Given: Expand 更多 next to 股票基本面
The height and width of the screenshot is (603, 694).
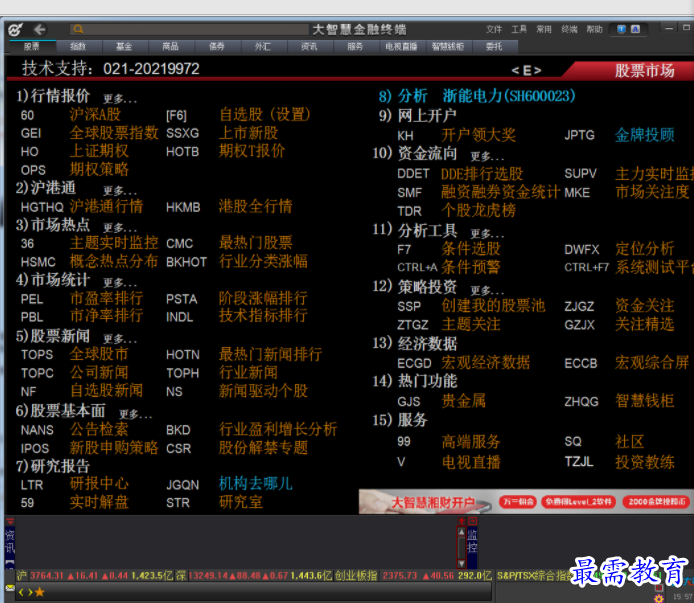Looking at the screenshot, I should coord(135,414).
